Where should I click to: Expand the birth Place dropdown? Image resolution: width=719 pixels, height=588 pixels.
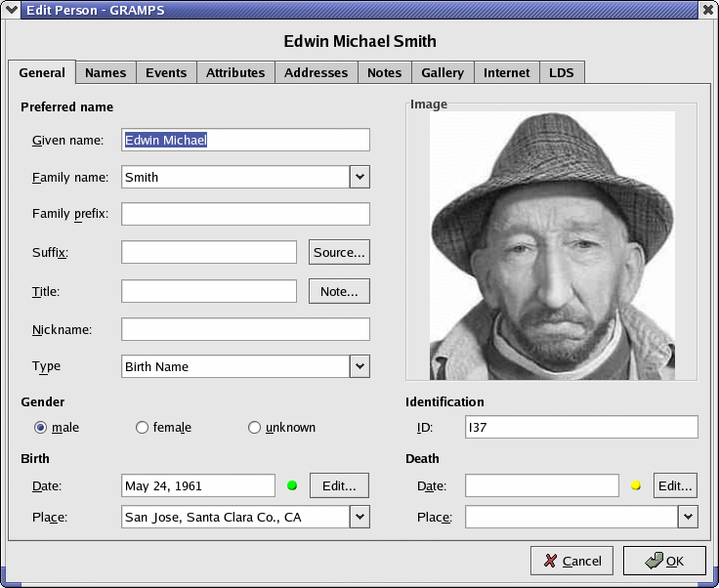(x=359, y=517)
